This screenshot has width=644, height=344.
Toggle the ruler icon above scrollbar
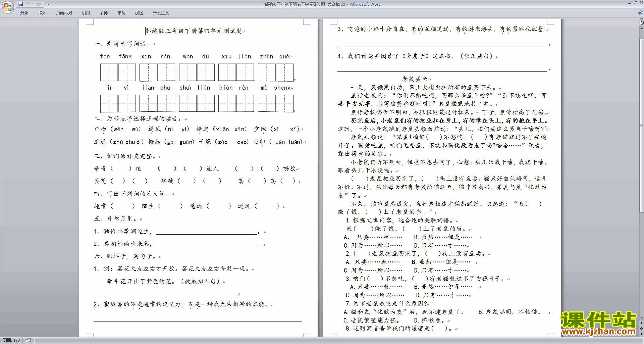(x=642, y=22)
